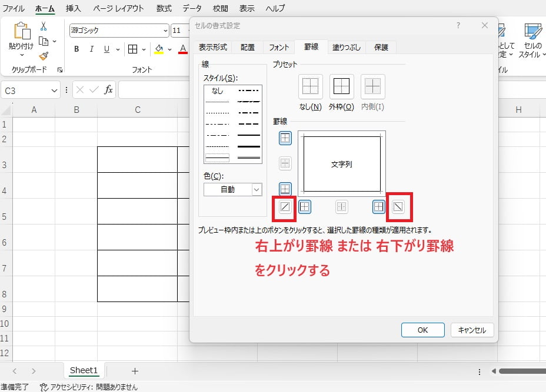The width and height of the screenshot is (546, 392).
Task: Click the dialog help question mark
Action: 458,25
